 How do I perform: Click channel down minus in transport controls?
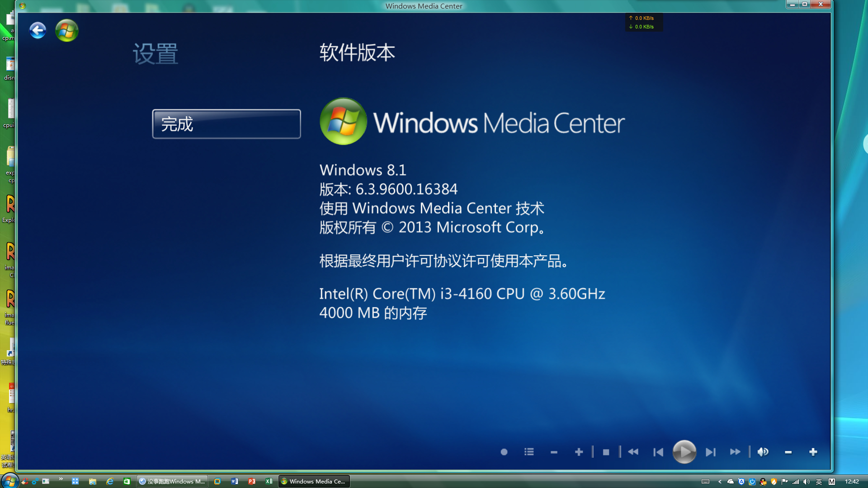tap(554, 452)
